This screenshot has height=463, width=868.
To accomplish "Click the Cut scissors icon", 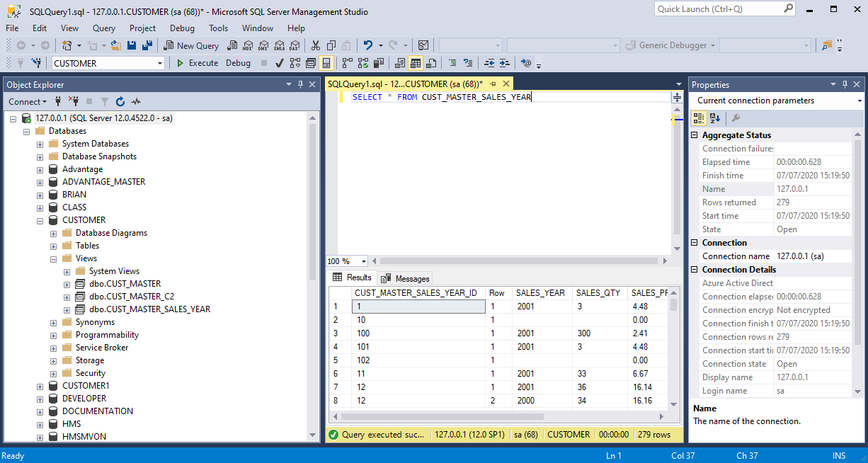I will pos(316,45).
